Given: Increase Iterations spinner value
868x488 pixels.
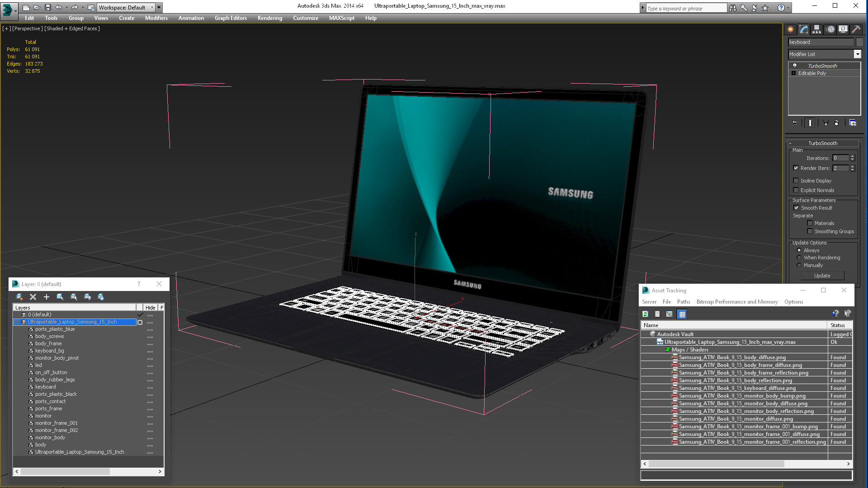Looking at the screenshot, I should [853, 156].
